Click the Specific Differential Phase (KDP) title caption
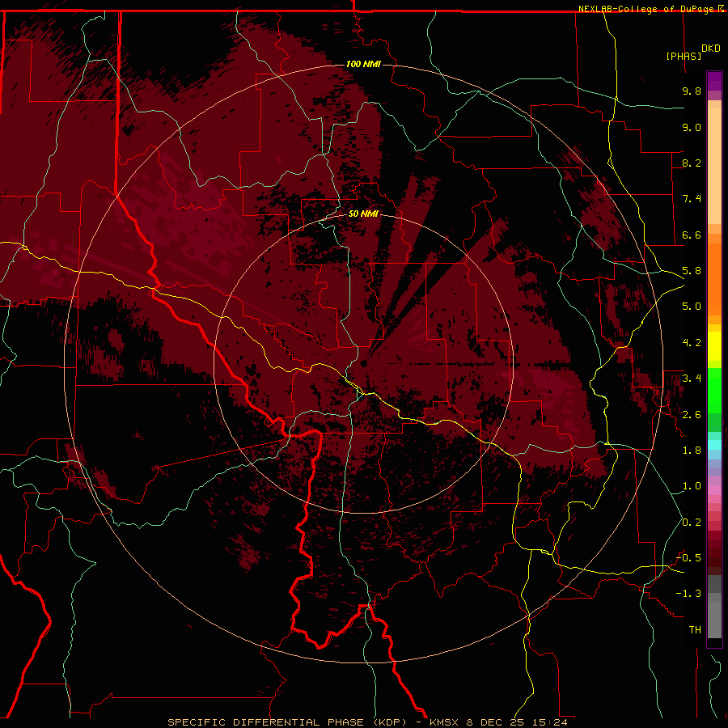The image size is (728, 728). (x=287, y=722)
